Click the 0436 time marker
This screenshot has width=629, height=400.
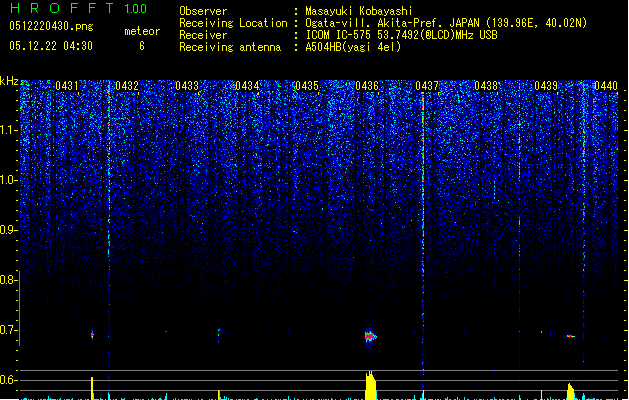click(367, 86)
